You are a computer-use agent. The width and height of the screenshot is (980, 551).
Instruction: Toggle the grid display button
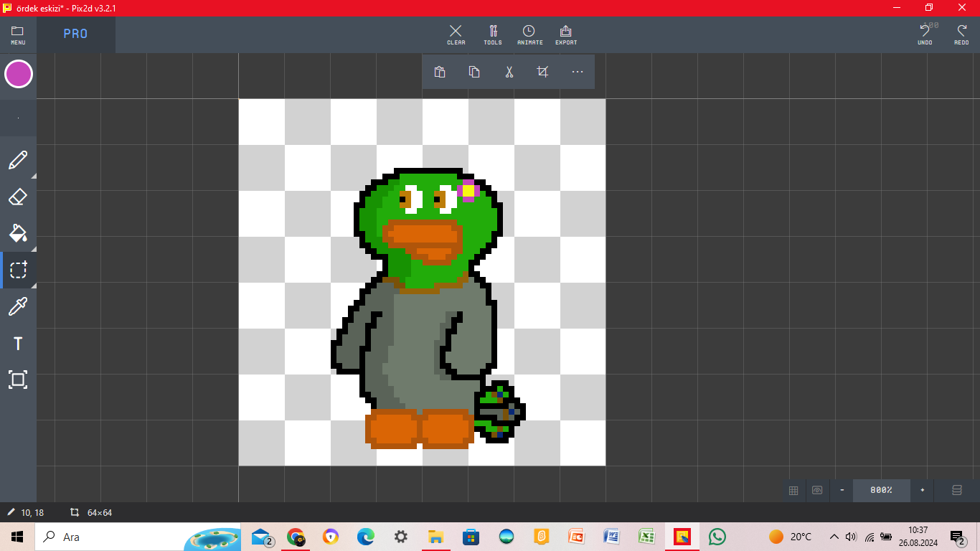tap(793, 490)
